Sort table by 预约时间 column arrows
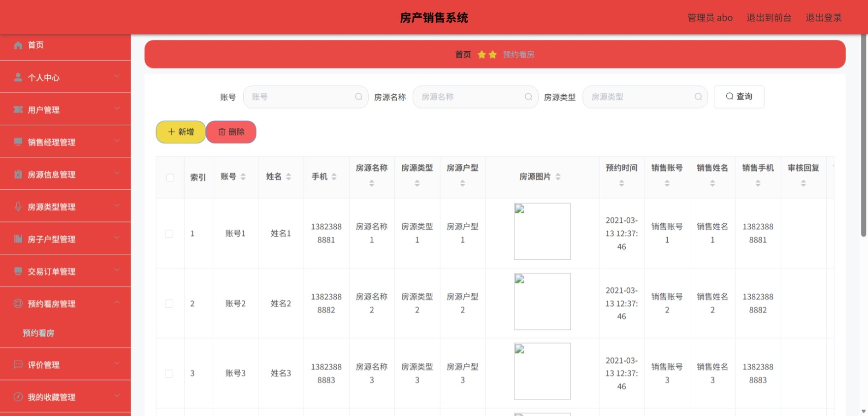 622,183
